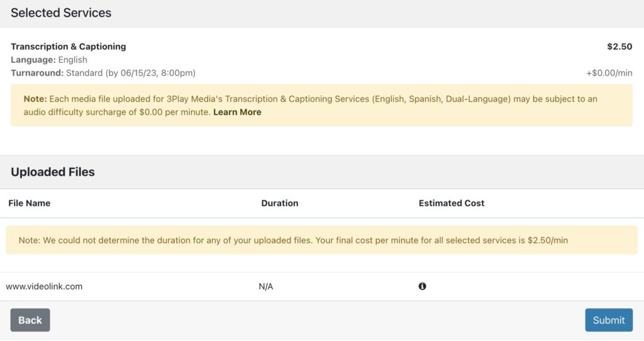Click the Selected Services section heading
The height and width of the screenshot is (341, 644).
pyautogui.click(x=61, y=13)
